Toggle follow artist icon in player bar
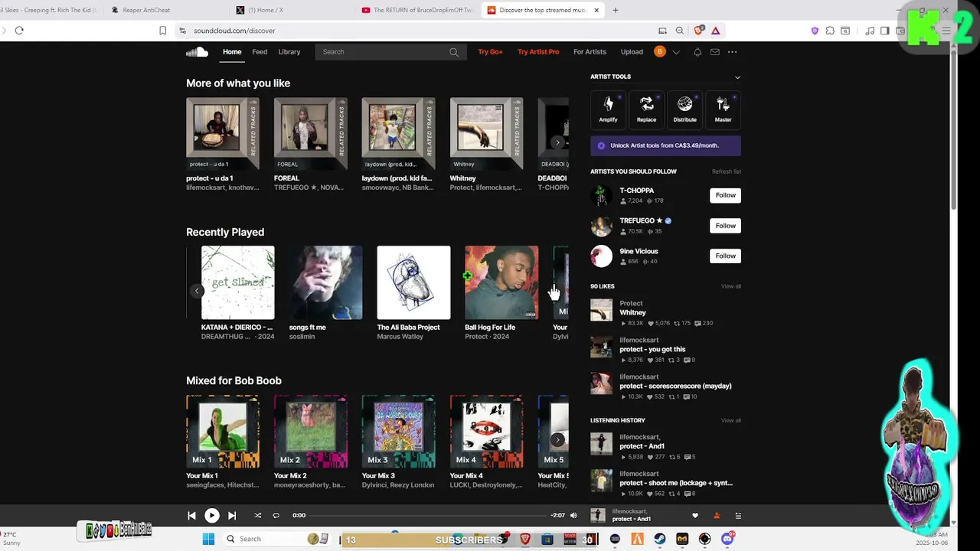This screenshot has width=980, height=551. click(x=717, y=516)
